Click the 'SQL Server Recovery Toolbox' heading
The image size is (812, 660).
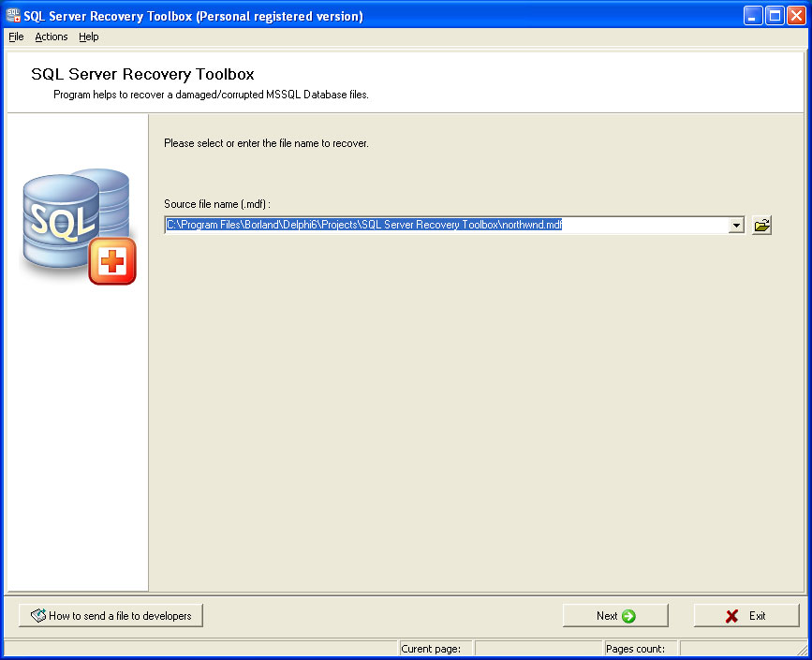point(142,74)
